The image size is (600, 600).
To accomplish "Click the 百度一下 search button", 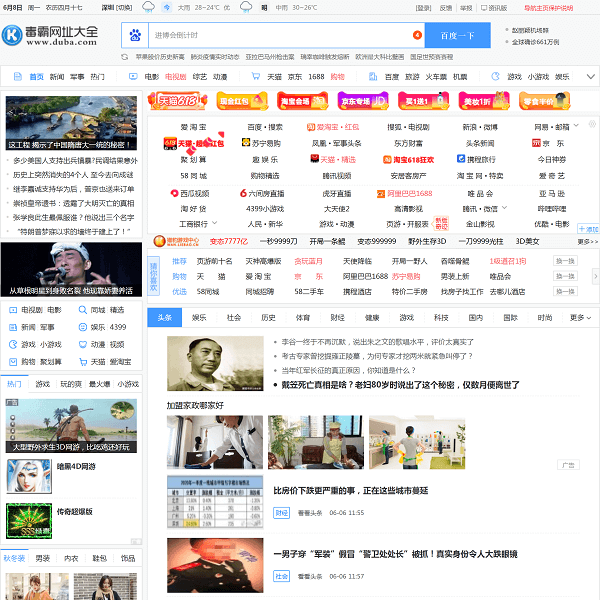I will 458,35.
